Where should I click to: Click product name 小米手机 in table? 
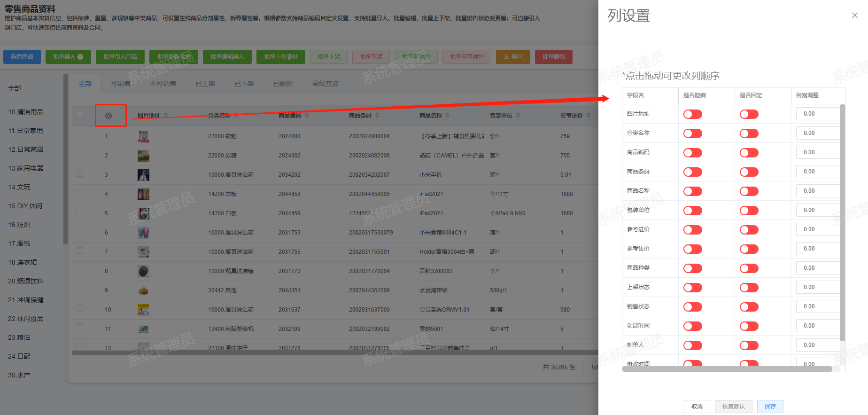(x=431, y=175)
